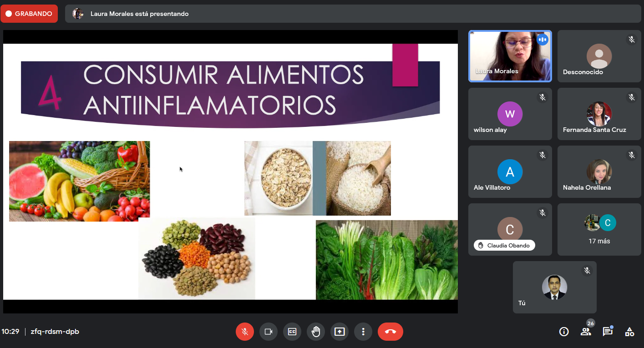This screenshot has width=644, height=348.
Task: Click muted mic icon on Desconocido tile
Action: pyautogui.click(x=632, y=40)
